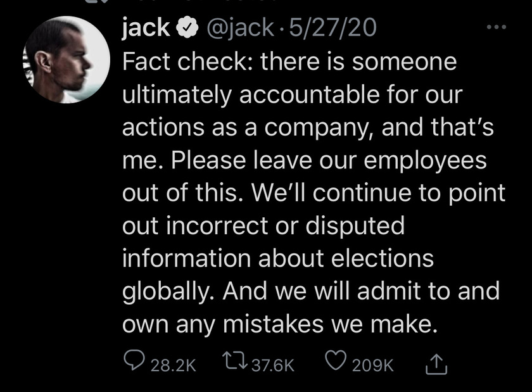This screenshot has width=532, height=392.
Task: Click the word "elections" in the tweet
Action: pos(382,258)
